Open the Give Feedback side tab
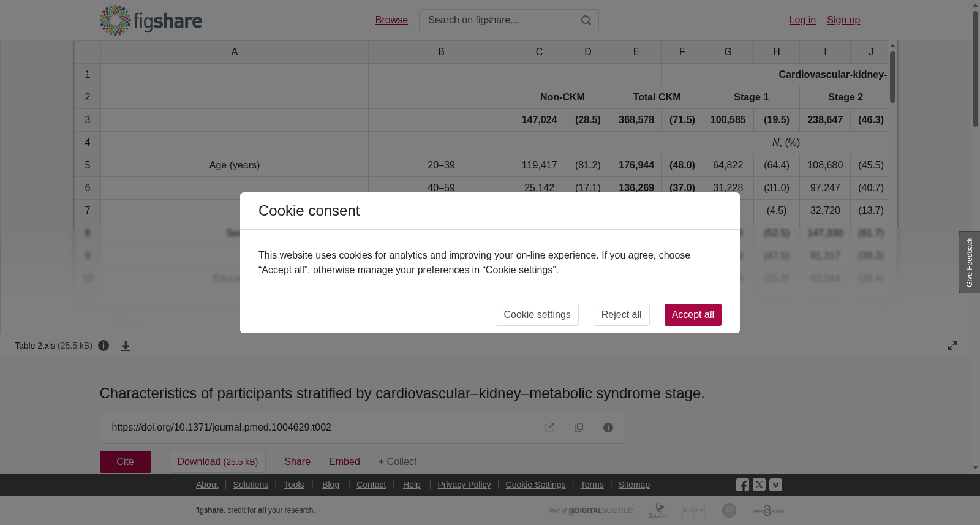 point(970,262)
